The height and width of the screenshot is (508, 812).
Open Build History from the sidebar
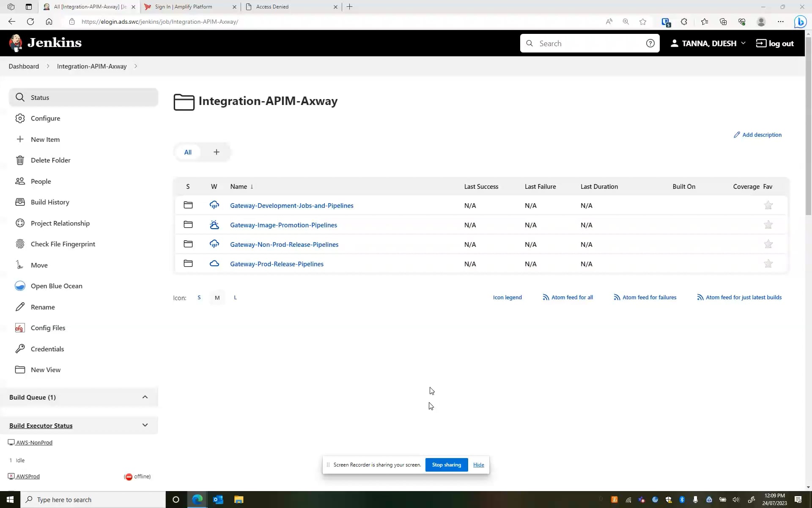click(x=50, y=202)
